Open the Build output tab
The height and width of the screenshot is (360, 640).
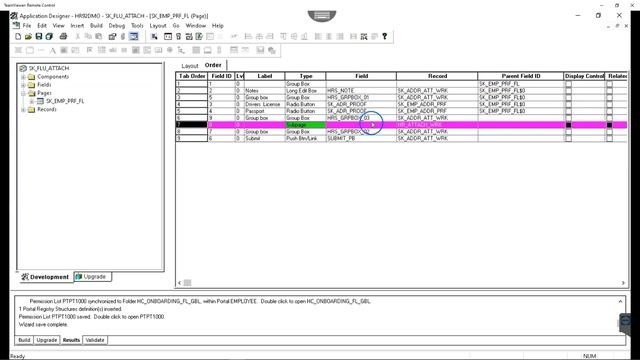point(24,340)
